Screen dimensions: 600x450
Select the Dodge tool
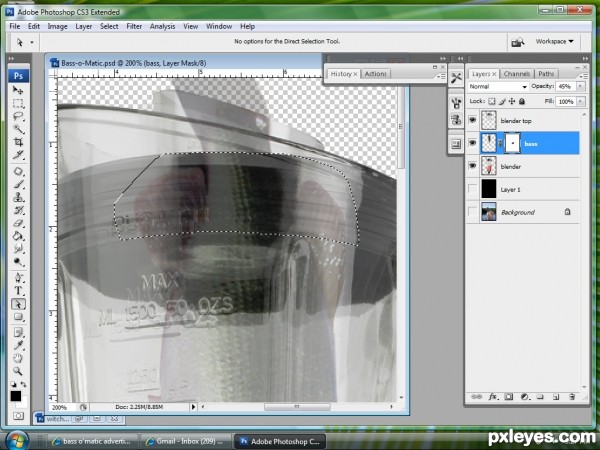point(18,262)
